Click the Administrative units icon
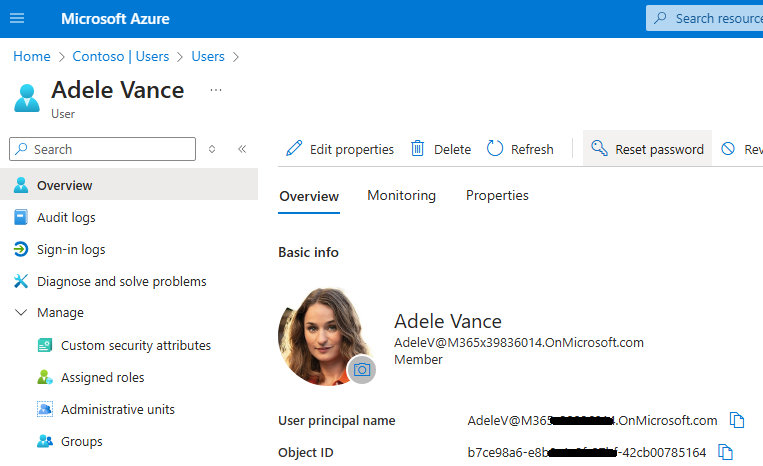763x466 pixels. (x=45, y=410)
